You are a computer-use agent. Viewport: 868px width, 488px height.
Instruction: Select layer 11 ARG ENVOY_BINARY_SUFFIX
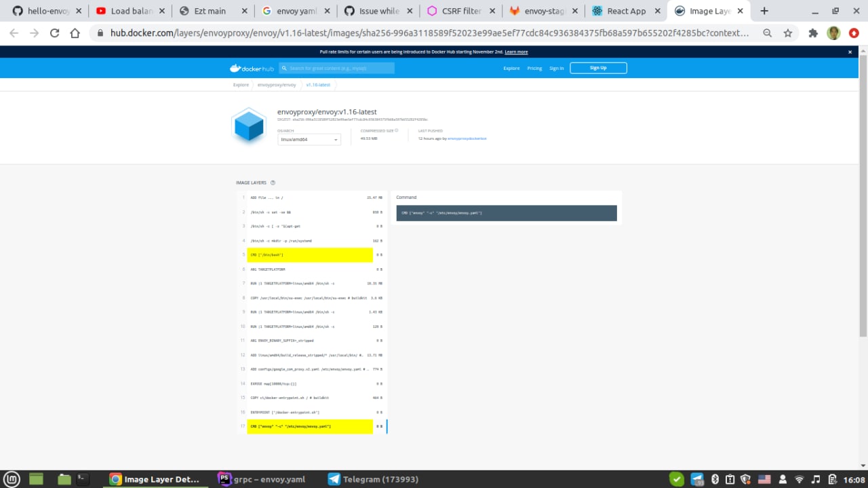(x=312, y=340)
